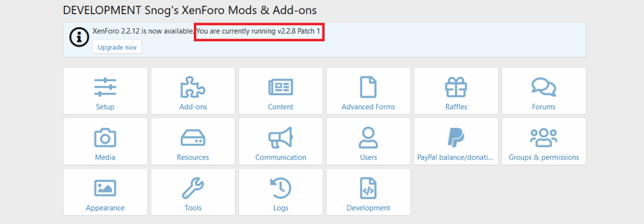644x224 pixels.
Task: Go to the Appearance section link
Action: click(x=105, y=208)
